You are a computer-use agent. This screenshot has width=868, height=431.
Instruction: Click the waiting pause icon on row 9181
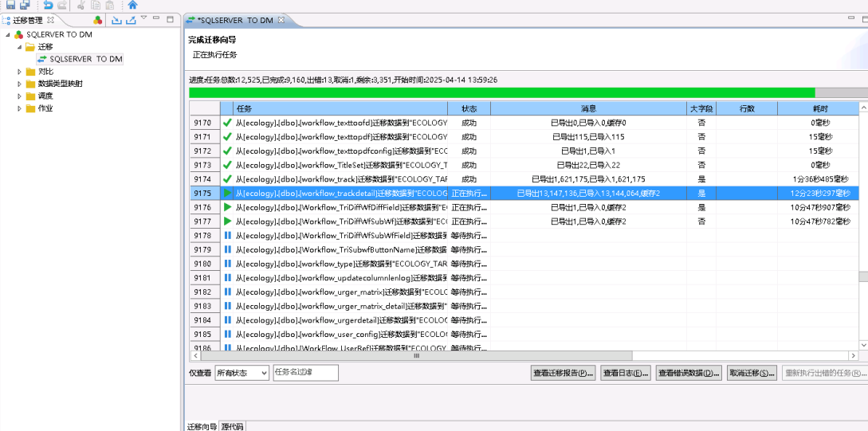pos(227,278)
